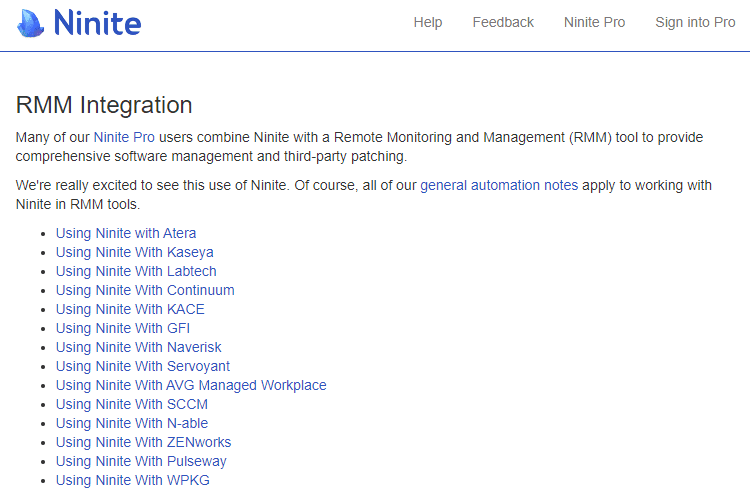Viewport: 750px width, 500px height.
Task: Click the Ninite leaf logo icon
Action: pyautogui.click(x=30, y=23)
